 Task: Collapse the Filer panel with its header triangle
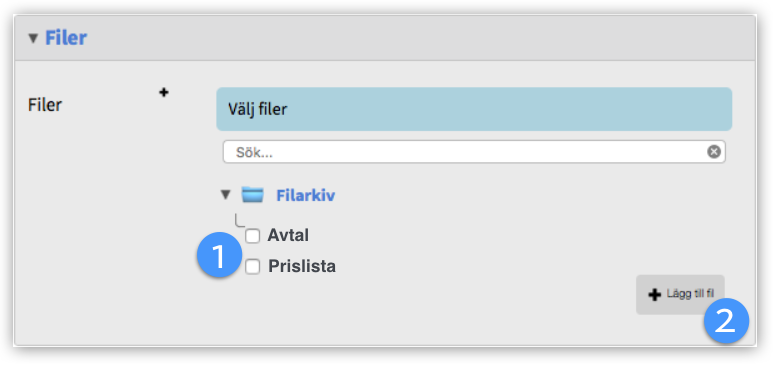[33, 38]
